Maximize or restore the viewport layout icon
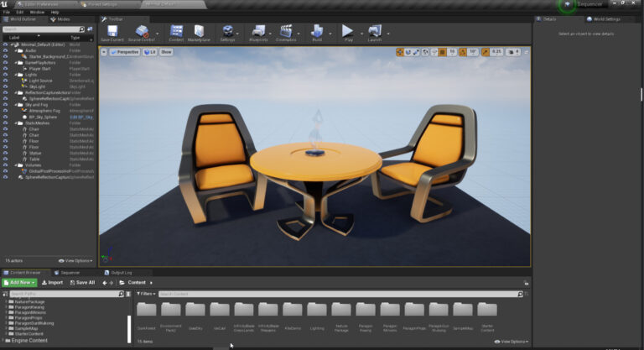Screen dimensions: 644x350 (x=526, y=52)
